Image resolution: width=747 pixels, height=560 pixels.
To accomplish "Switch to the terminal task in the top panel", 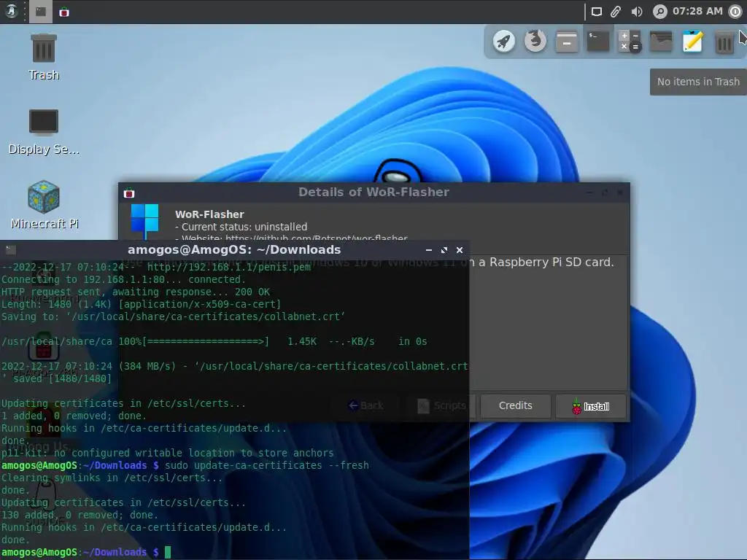I will [41, 12].
